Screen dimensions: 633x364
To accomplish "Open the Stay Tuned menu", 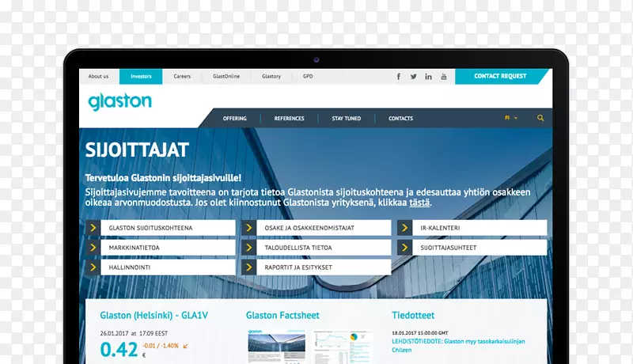I will coord(347,118).
